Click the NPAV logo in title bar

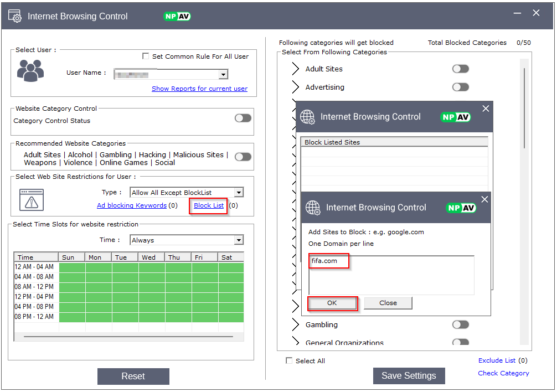(x=177, y=16)
